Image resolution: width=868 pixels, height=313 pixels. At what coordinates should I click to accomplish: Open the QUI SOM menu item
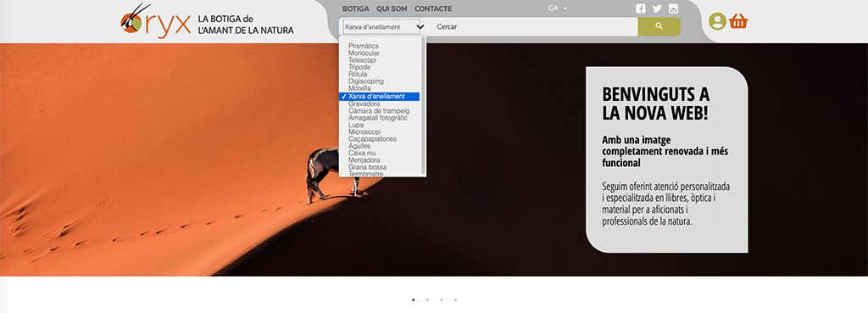coord(392,8)
